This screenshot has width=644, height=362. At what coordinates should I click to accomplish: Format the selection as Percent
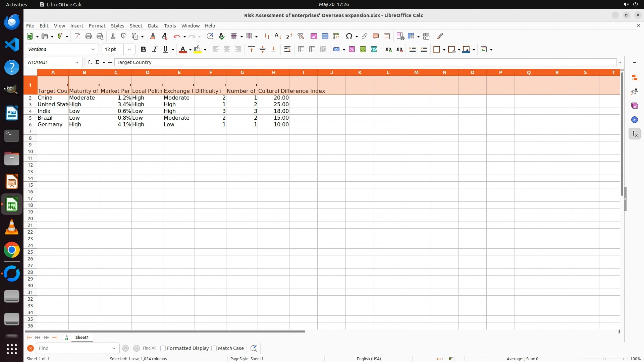352,50
